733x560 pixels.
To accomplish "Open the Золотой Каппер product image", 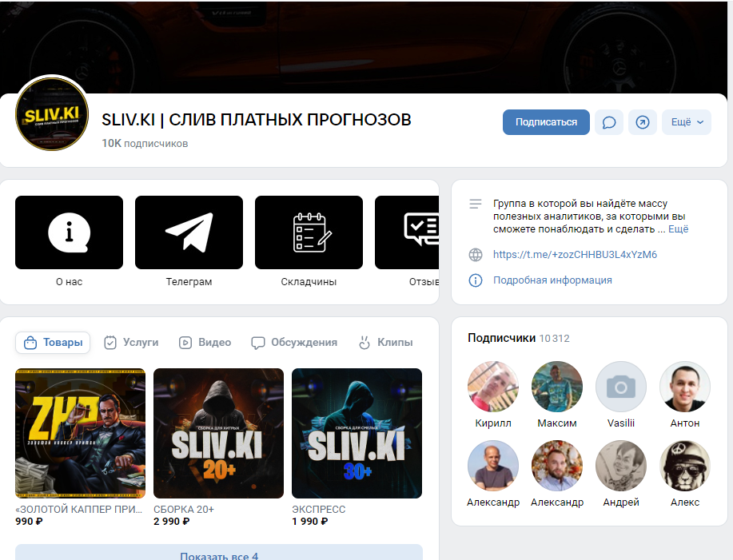I will (81, 434).
